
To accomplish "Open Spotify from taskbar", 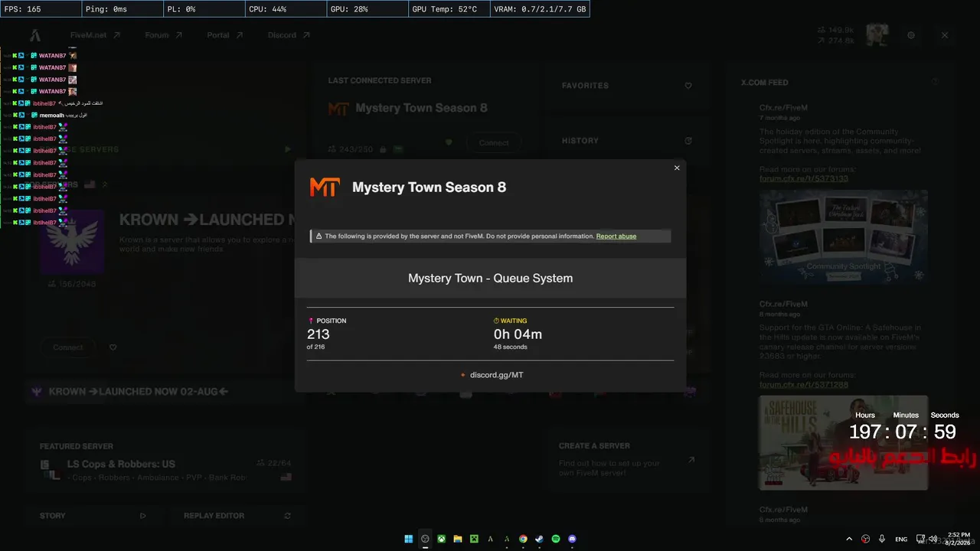I will pyautogui.click(x=556, y=539).
